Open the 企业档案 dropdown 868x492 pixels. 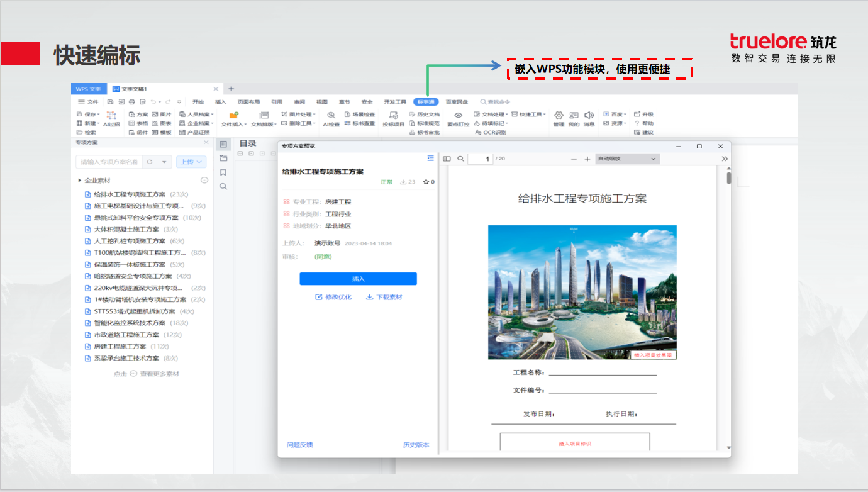[196, 123]
